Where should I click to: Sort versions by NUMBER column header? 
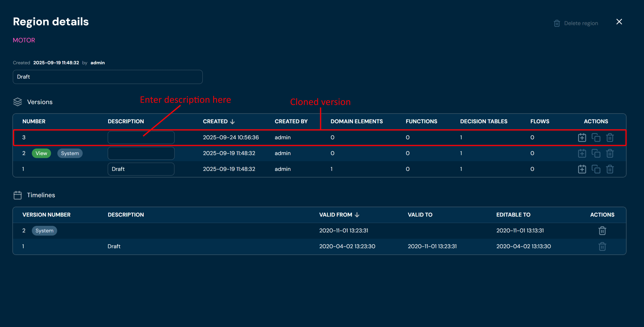point(34,121)
